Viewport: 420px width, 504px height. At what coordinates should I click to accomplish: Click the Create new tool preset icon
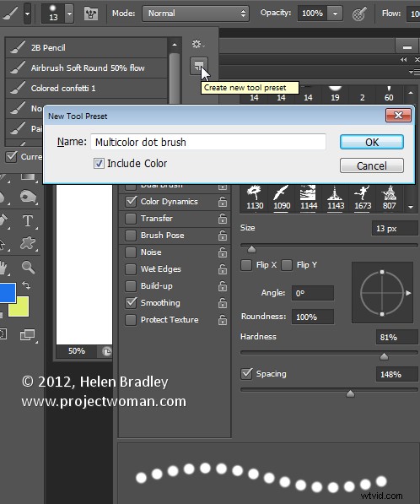coord(198,66)
